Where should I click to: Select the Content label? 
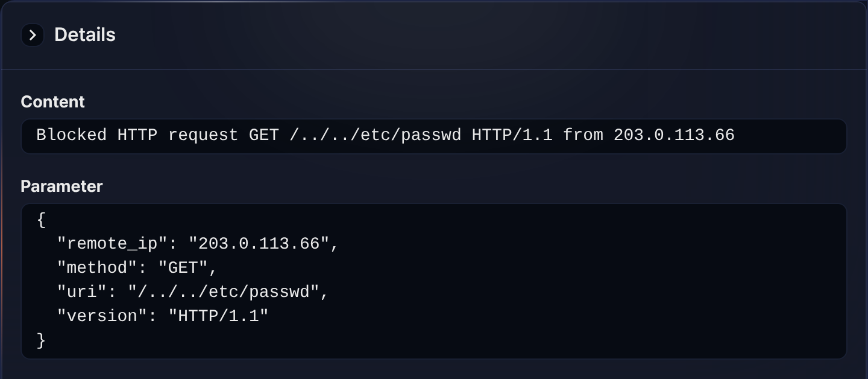pyautogui.click(x=53, y=102)
